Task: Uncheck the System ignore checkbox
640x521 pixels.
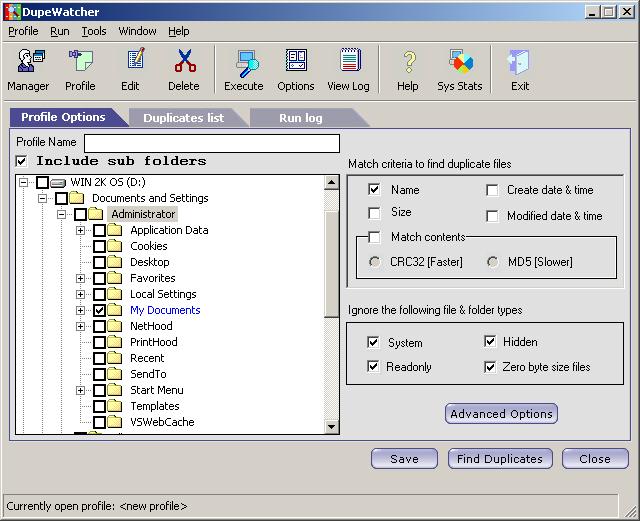Action: 373,342
